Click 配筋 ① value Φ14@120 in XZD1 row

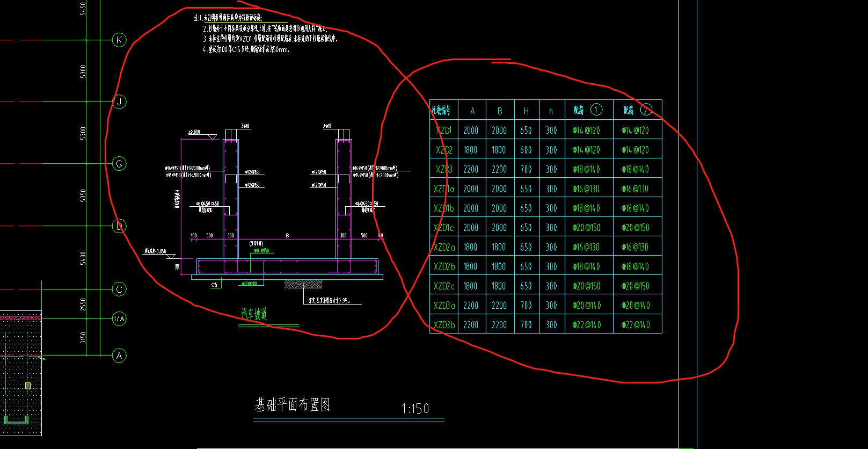pos(586,131)
